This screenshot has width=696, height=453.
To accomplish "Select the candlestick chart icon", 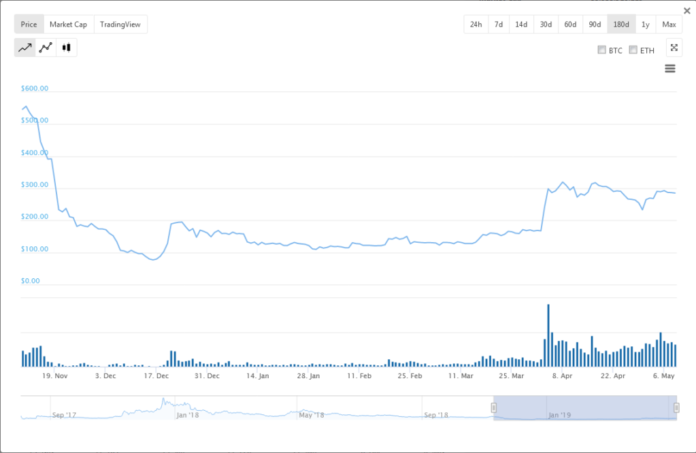I will tap(66, 47).
